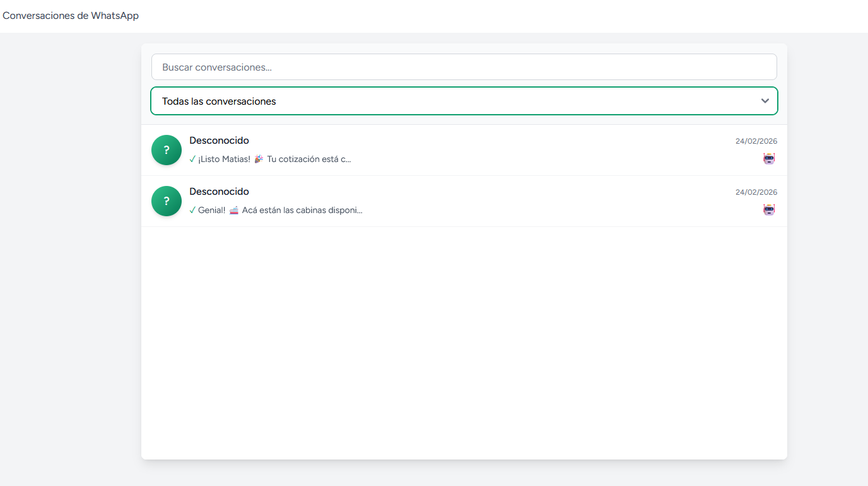The height and width of the screenshot is (486, 868).
Task: Click the green checkmark beside '¡Listo Matias!'
Action: pyautogui.click(x=192, y=159)
